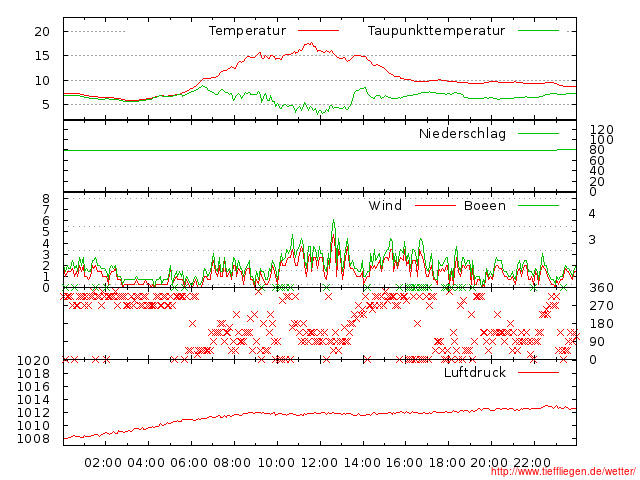Screen dimensions: 640x480
Task: Click the wind direction axis value 270
Action: click(x=601, y=306)
